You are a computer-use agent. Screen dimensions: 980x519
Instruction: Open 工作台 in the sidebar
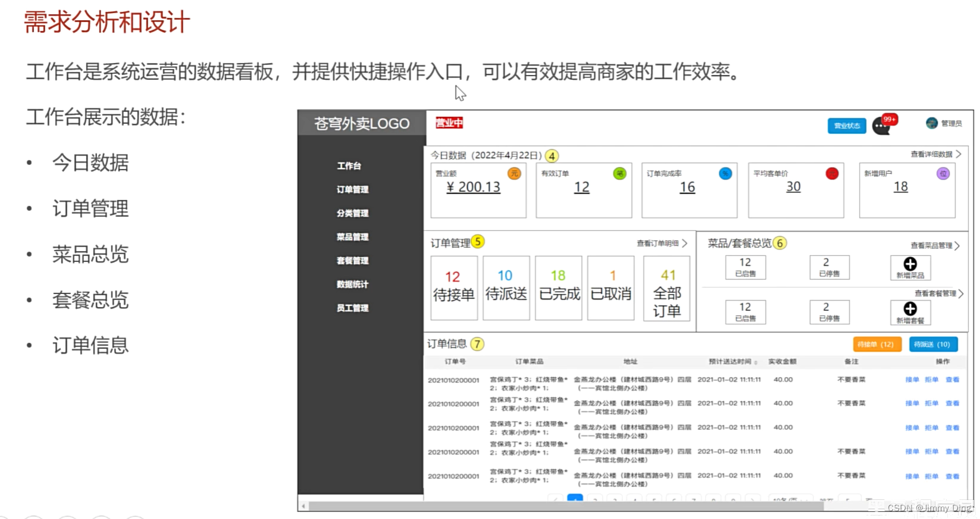pyautogui.click(x=349, y=165)
